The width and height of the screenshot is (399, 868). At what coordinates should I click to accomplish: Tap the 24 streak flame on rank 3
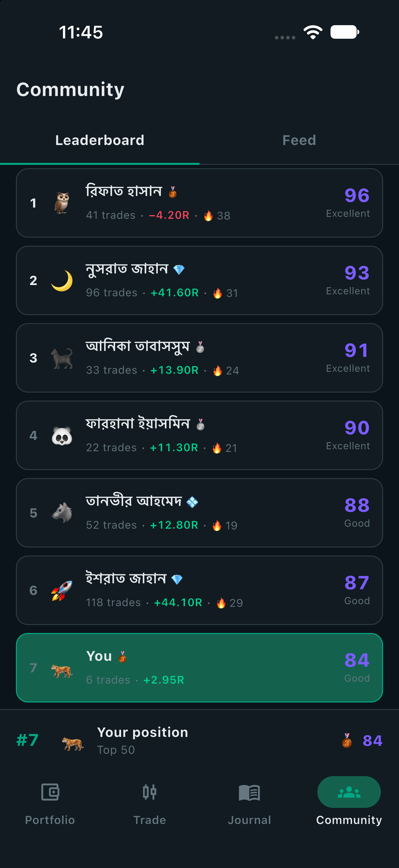point(226,370)
